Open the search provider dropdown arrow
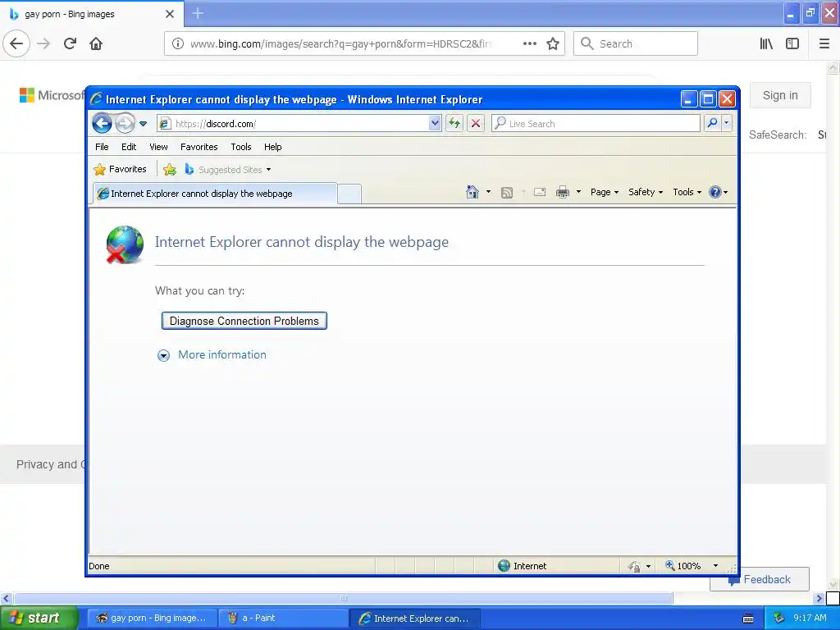Screen dimensions: 840x630 tap(727, 124)
